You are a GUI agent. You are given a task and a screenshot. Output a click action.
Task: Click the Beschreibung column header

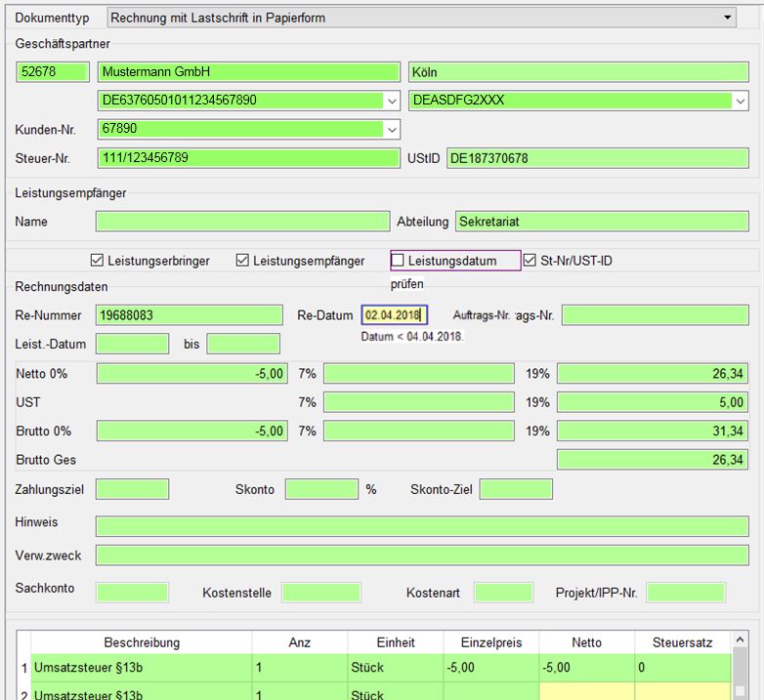(142, 642)
